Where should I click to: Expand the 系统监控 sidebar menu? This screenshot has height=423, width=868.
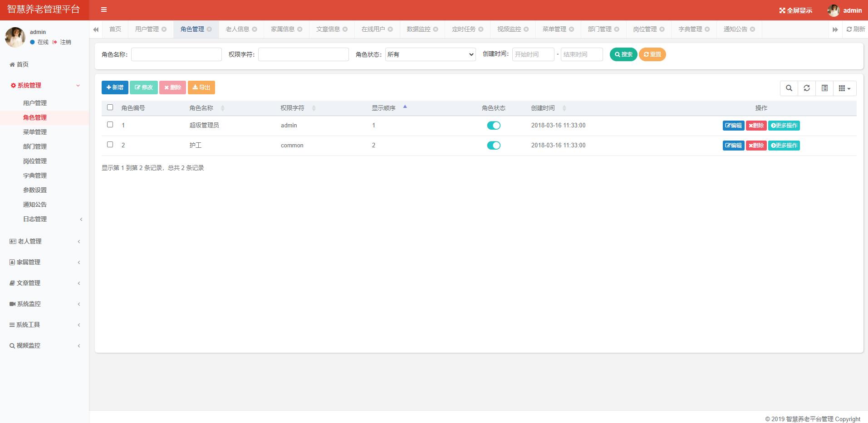click(44, 304)
